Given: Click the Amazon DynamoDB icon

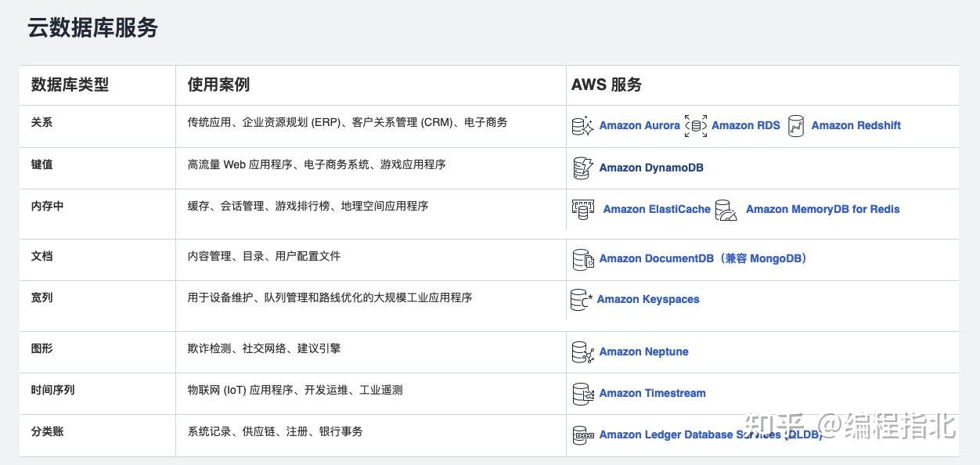Looking at the screenshot, I should tap(582, 168).
